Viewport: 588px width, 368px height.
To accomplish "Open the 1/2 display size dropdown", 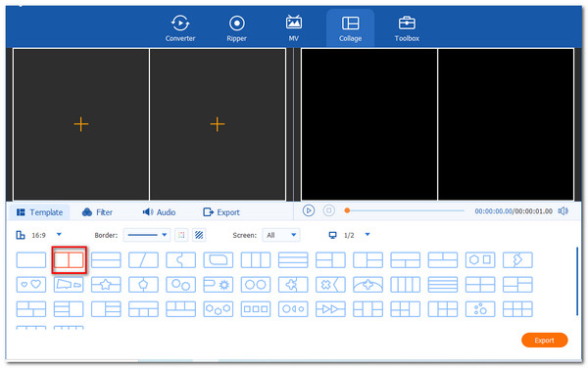I will (x=367, y=235).
